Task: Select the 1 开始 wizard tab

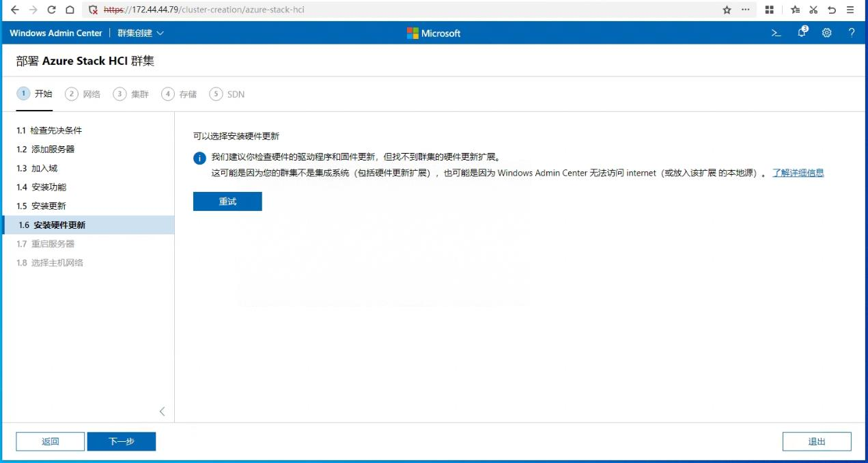Action: (x=35, y=94)
